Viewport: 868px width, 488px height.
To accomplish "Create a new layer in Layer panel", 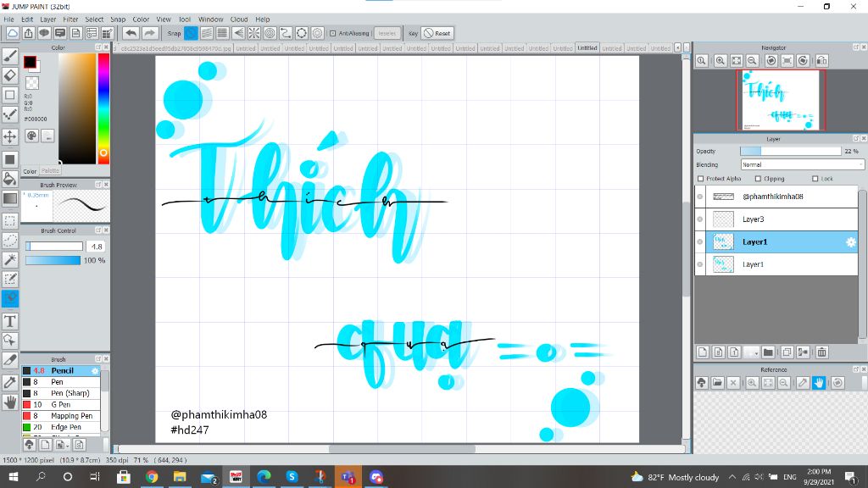I will point(703,352).
